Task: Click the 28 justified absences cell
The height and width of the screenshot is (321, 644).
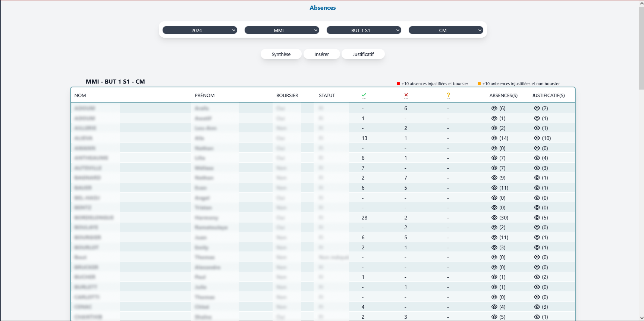Action: (364, 218)
